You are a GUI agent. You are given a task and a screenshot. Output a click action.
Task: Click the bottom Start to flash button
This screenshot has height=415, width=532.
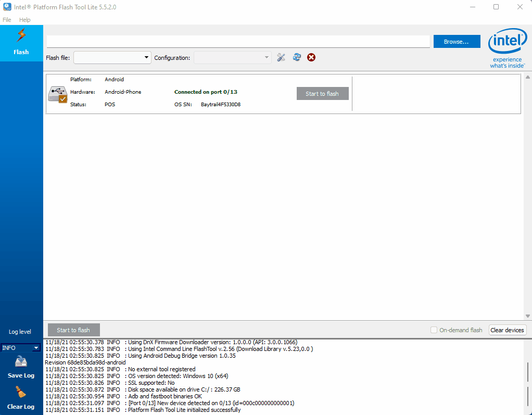pyautogui.click(x=73, y=330)
